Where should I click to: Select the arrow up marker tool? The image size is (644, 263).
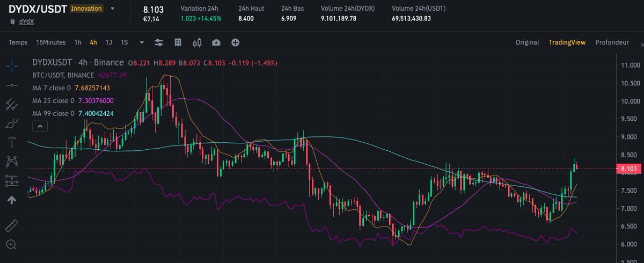[x=12, y=200]
